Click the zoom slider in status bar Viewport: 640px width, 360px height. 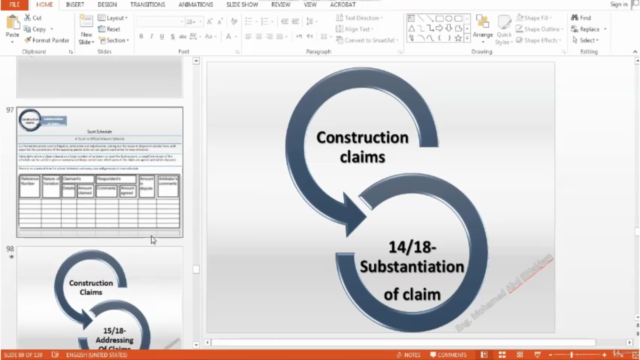point(577,355)
